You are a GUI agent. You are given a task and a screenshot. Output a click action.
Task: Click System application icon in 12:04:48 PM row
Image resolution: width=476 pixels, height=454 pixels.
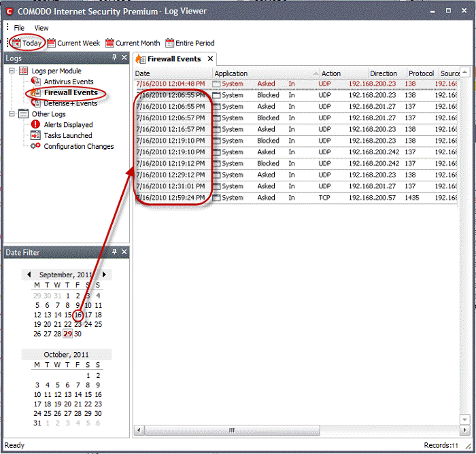click(216, 84)
